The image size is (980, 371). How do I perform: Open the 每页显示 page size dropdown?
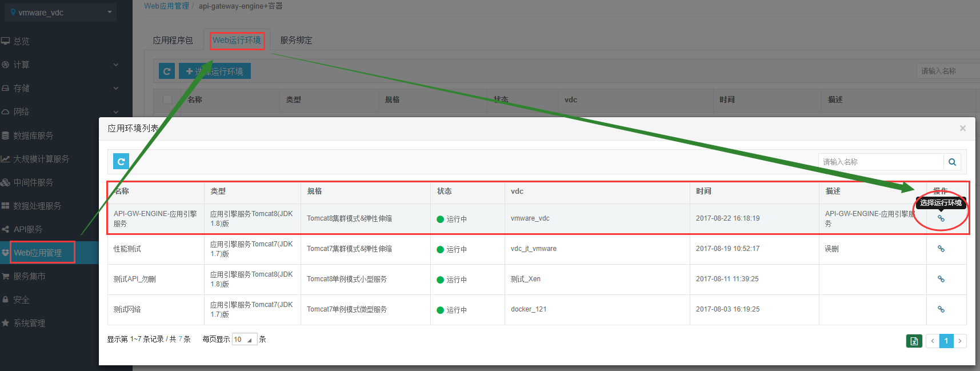pyautogui.click(x=245, y=339)
